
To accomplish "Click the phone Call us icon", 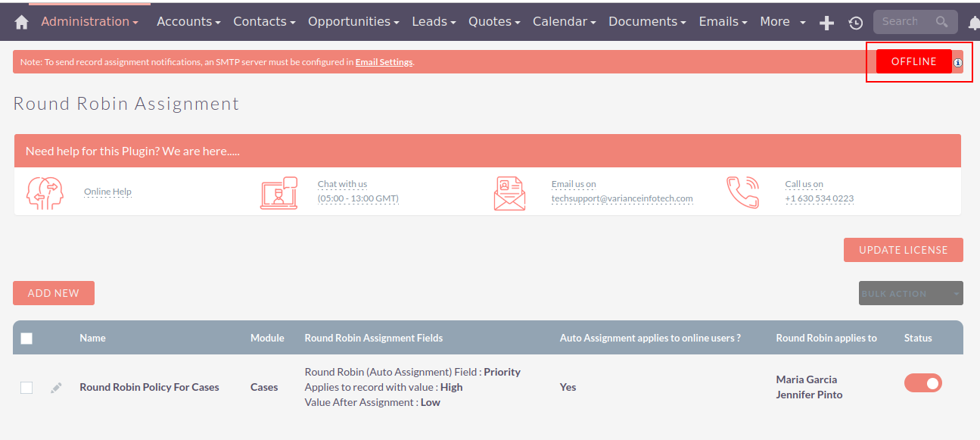I will click(x=742, y=192).
